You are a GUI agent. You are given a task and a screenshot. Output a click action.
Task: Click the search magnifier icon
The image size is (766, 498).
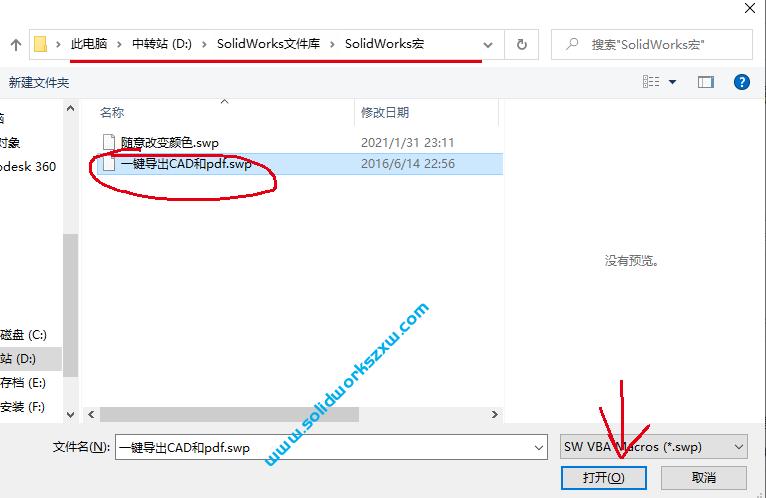[x=572, y=44]
